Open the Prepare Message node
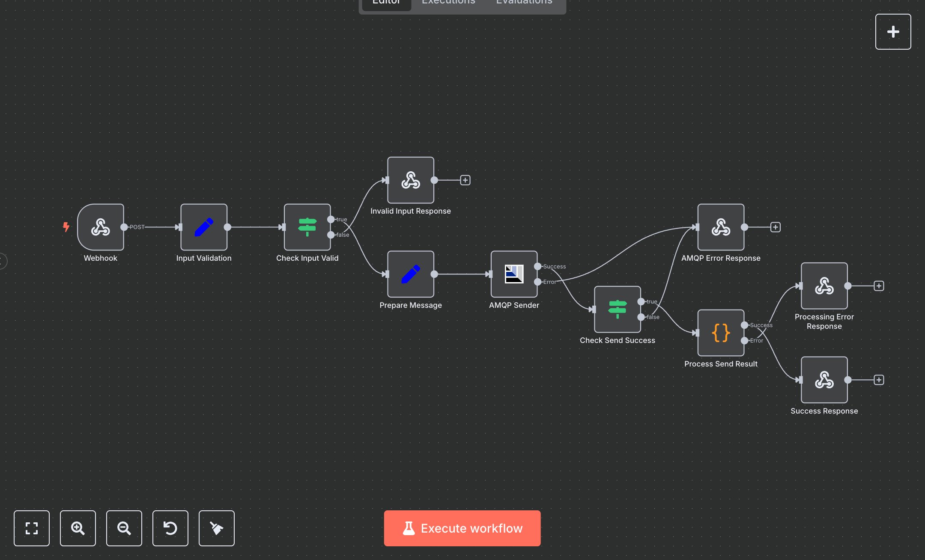925x560 pixels. point(410,274)
